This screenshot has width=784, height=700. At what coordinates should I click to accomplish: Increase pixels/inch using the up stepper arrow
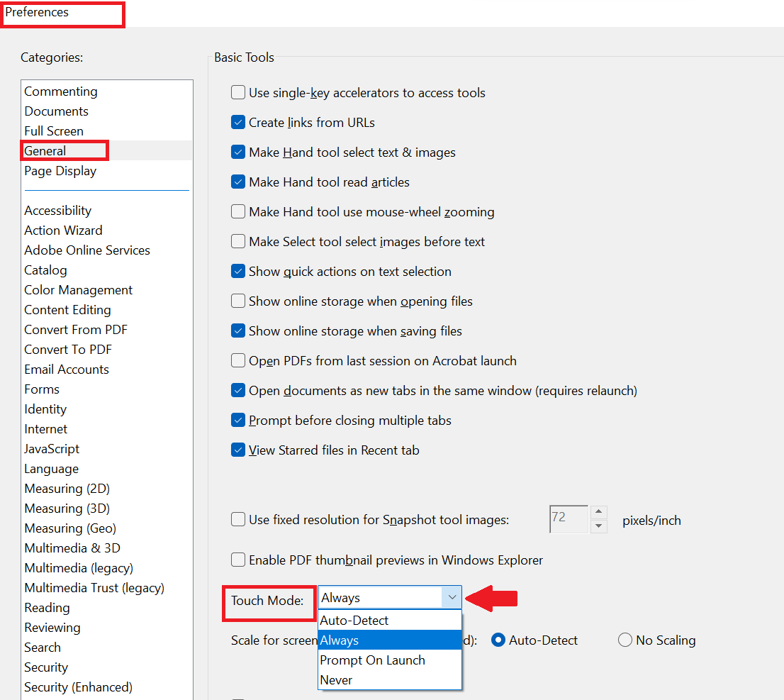tap(599, 513)
